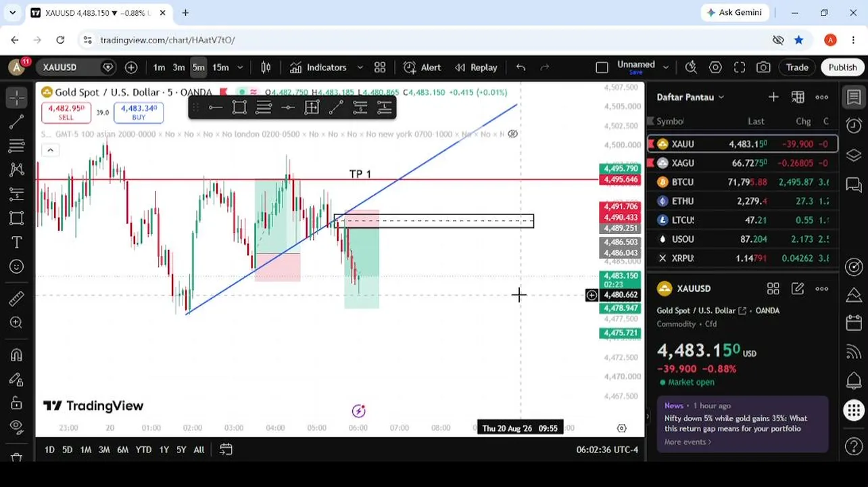Publish the chart idea
The width and height of the screenshot is (868, 487).
[842, 68]
